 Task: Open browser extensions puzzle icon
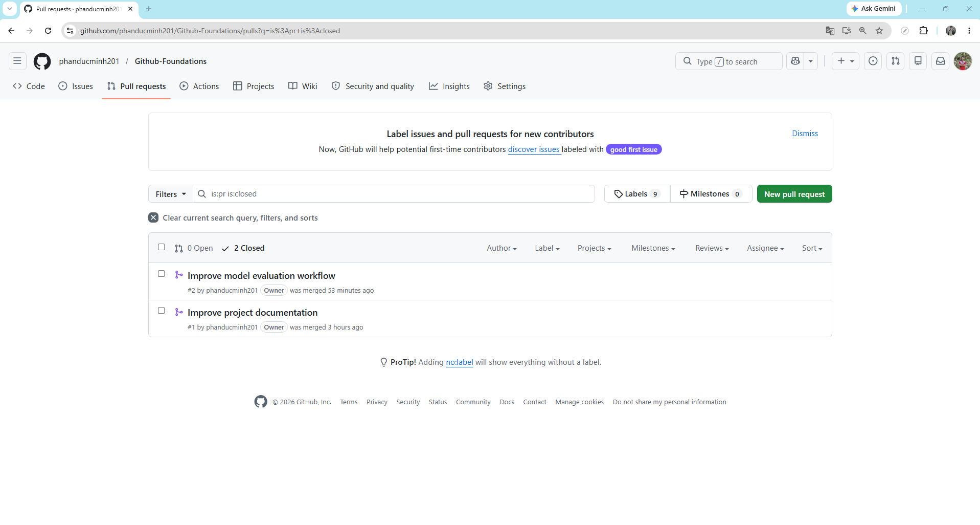923,31
